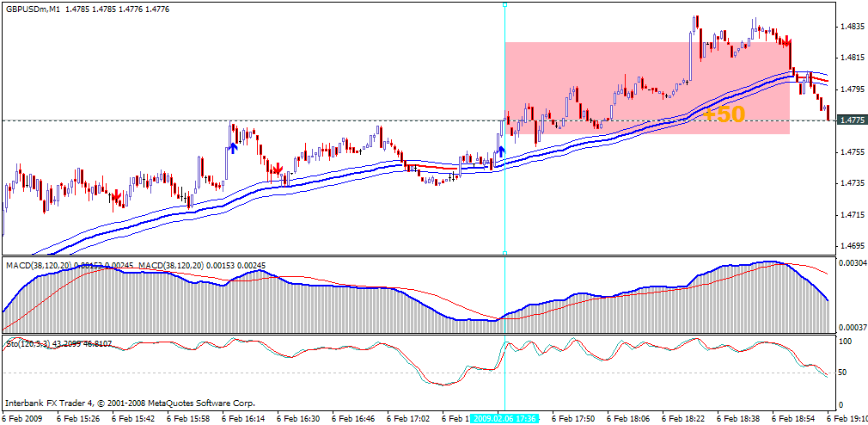Click the cyan 2009.02.06 17:36 date label
Screen dimensions: 868x425
(505, 419)
